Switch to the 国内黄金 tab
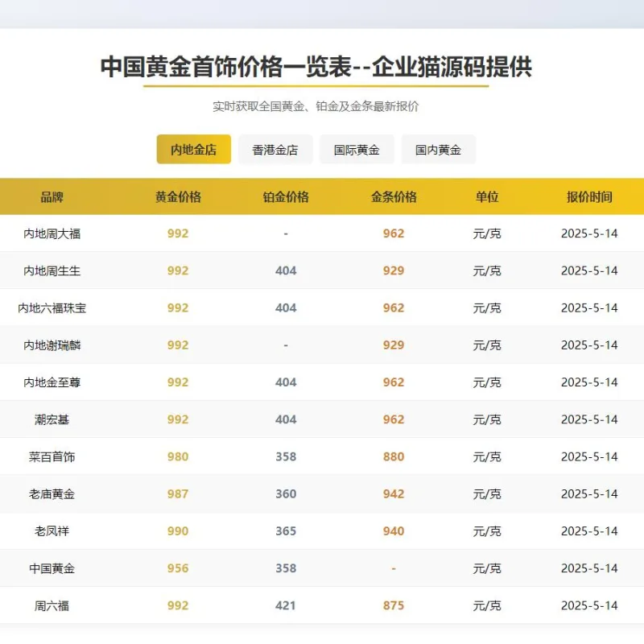644x644 pixels. (x=438, y=149)
